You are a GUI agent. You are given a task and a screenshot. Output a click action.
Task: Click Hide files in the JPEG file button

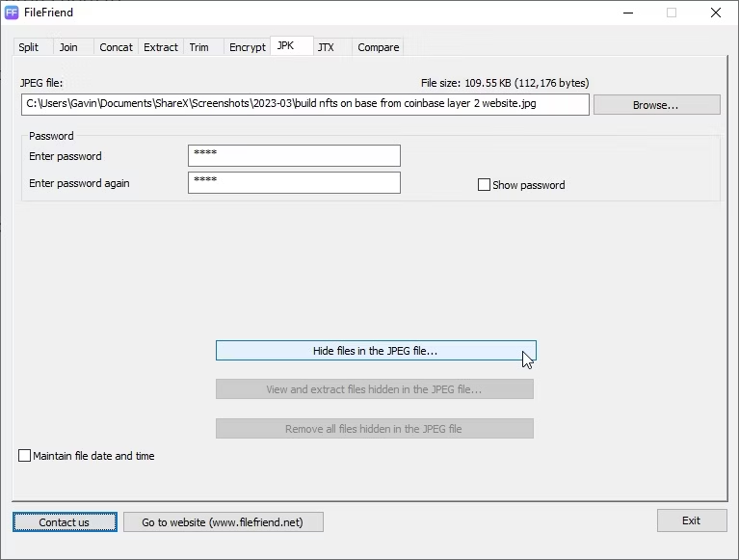coord(376,351)
